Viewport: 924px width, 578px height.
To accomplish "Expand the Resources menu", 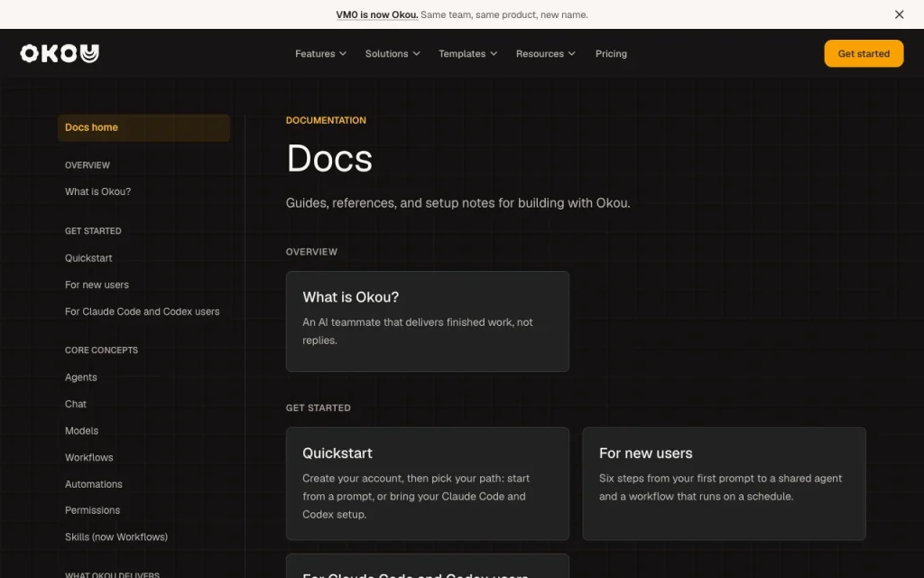I will (545, 53).
